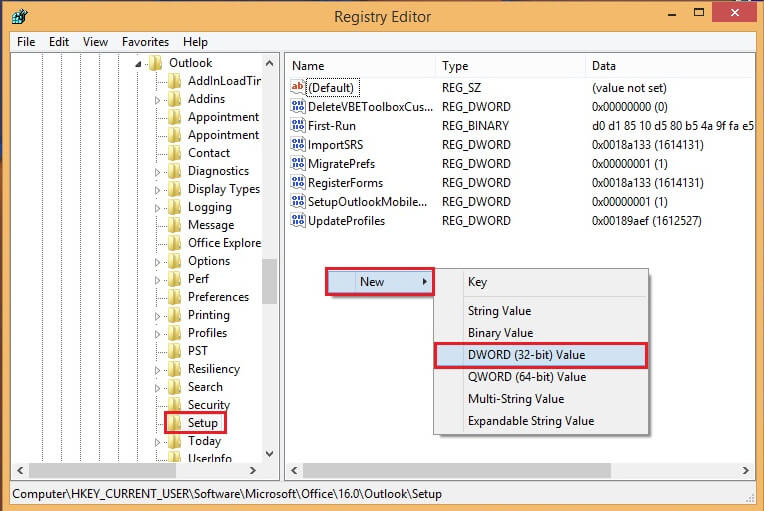Open the File menu

click(x=26, y=42)
